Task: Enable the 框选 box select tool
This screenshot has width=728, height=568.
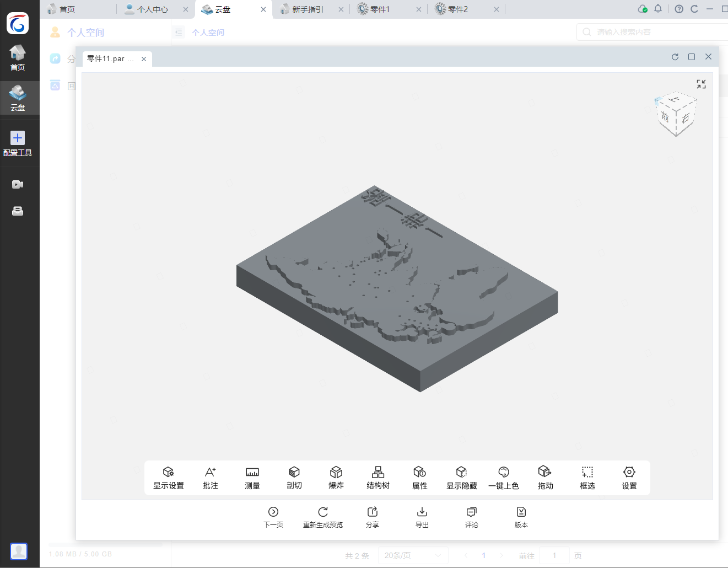Action: 587,478
